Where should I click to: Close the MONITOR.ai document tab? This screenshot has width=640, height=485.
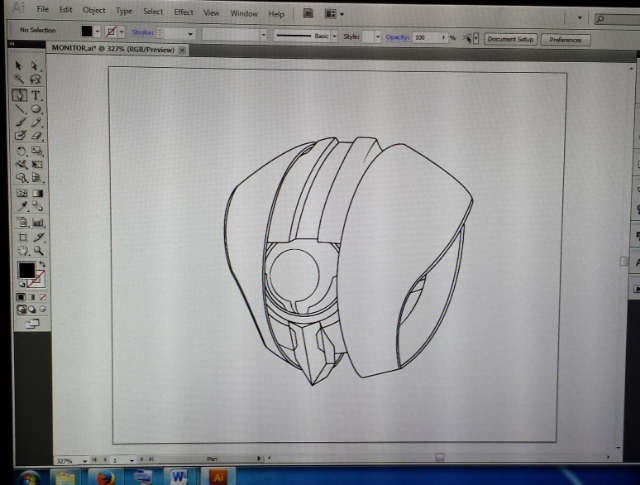click(x=182, y=50)
